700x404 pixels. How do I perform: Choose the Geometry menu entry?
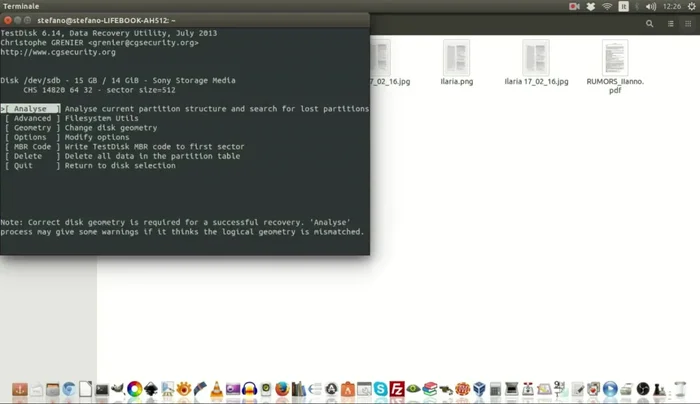click(32, 128)
